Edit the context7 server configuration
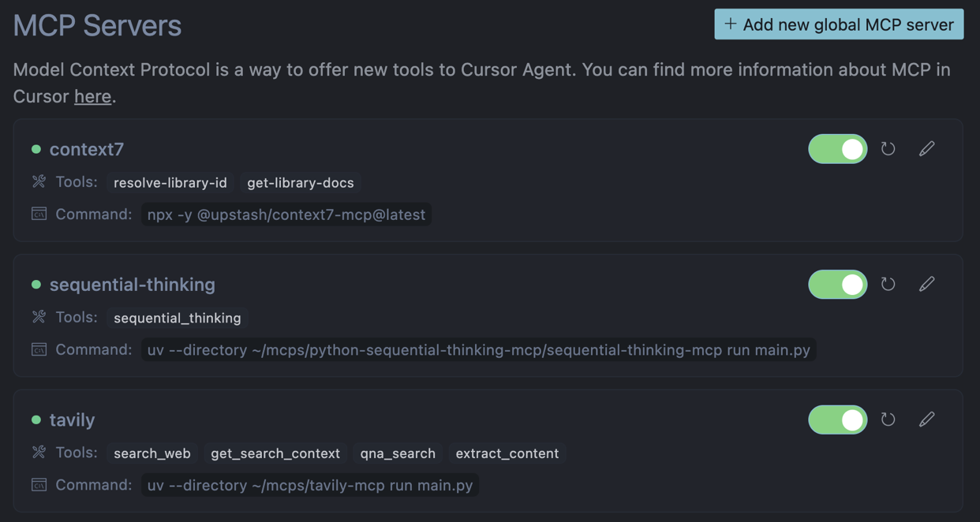 pyautogui.click(x=926, y=149)
